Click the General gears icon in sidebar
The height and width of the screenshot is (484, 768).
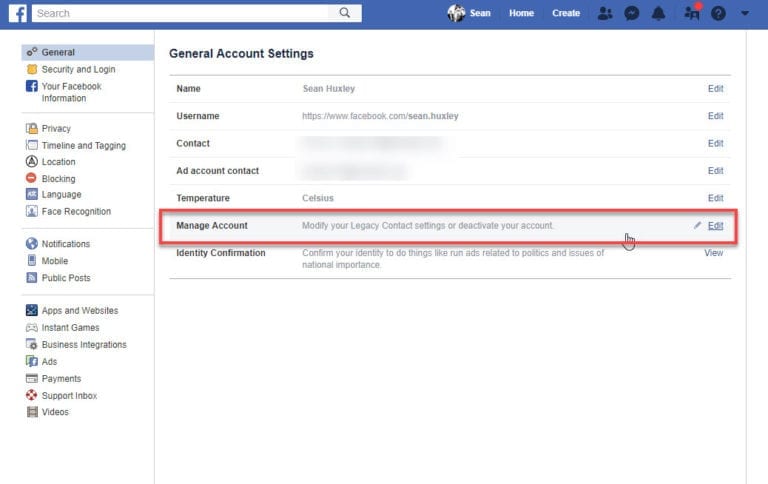click(x=32, y=52)
